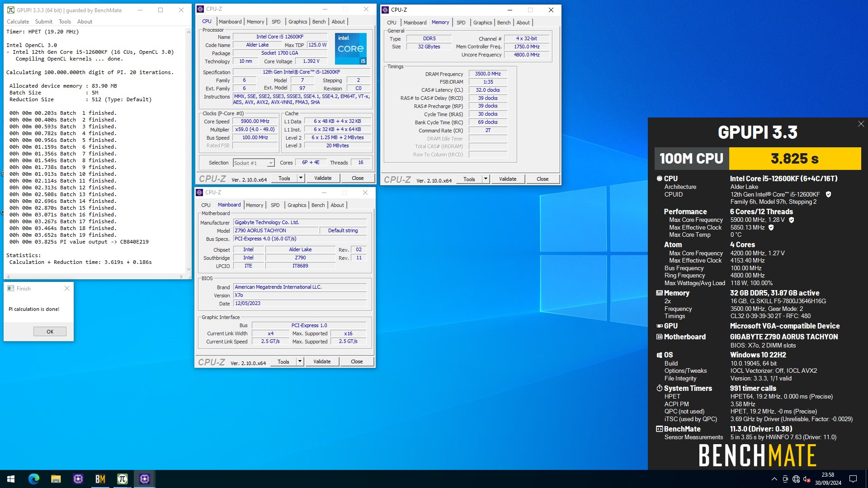
Task: Click the 3.825 s result score
Action: pos(795,159)
